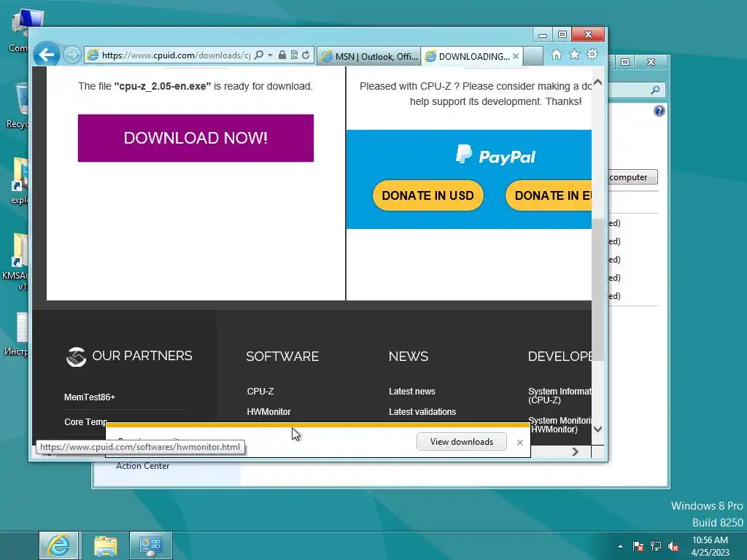Open the Tools gear icon

(x=592, y=55)
